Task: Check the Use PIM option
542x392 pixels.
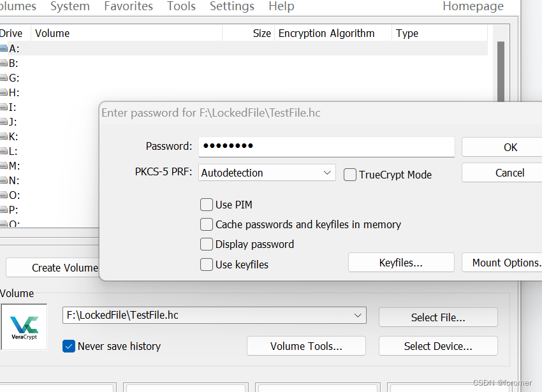Action: point(207,205)
